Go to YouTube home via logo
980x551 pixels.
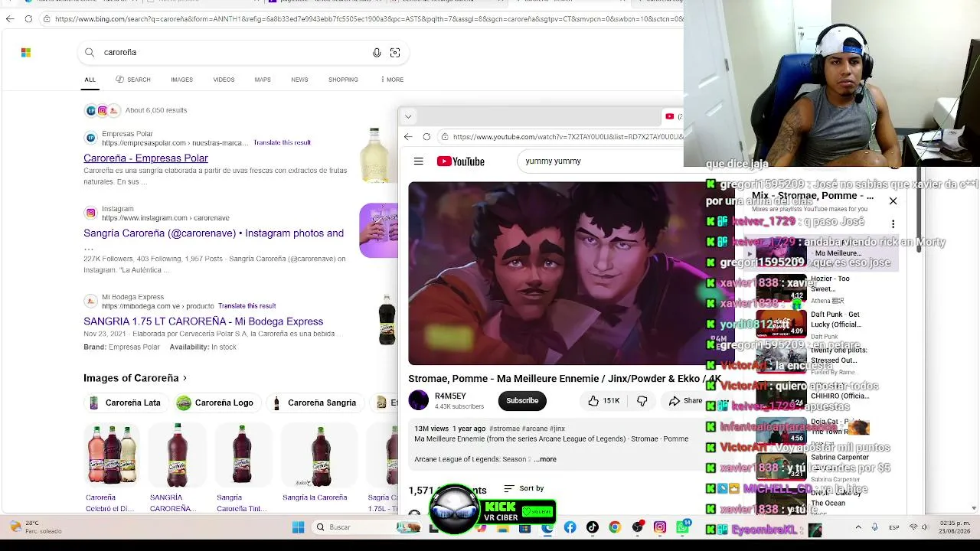[x=461, y=161]
